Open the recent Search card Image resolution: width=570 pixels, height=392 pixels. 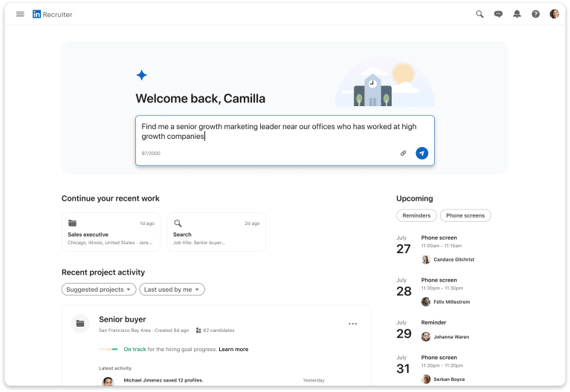[216, 232]
